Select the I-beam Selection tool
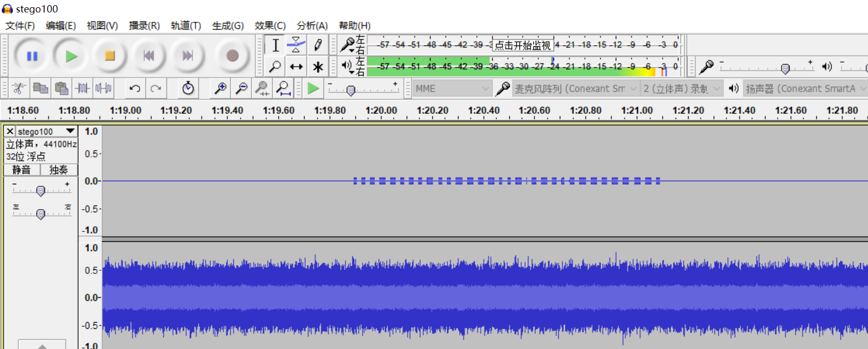 (x=275, y=45)
